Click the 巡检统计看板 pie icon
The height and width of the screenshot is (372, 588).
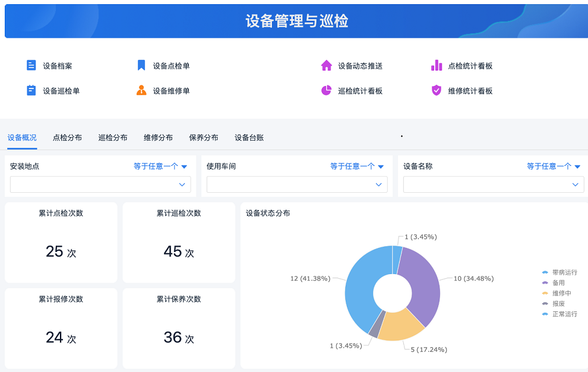point(327,90)
